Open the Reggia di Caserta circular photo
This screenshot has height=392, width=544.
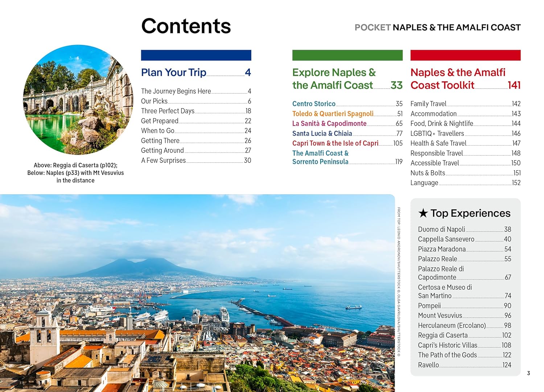pyautogui.click(x=78, y=100)
